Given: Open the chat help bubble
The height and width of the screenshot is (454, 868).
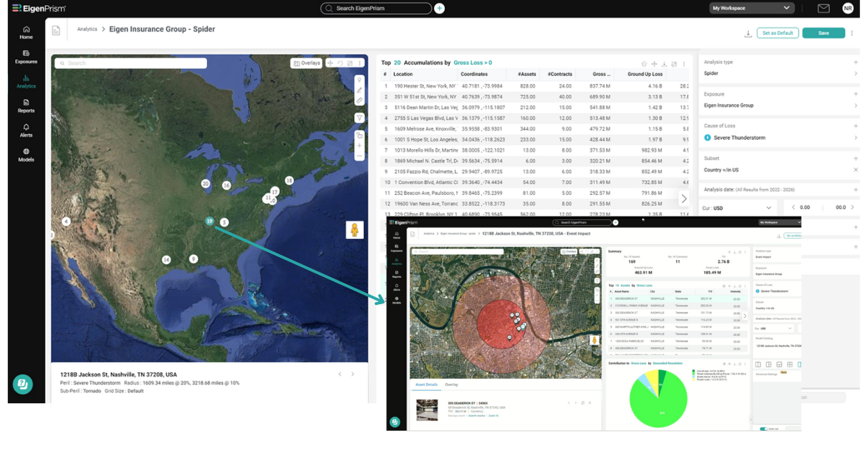Looking at the screenshot, I should coord(22,384).
